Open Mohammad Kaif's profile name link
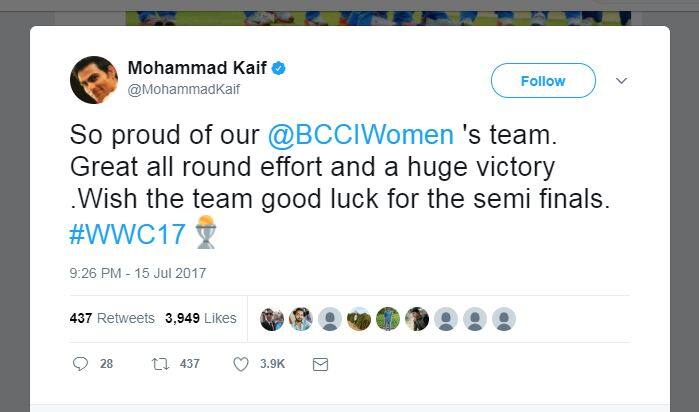Screen dimensions: 699x412 [x=197, y=68]
